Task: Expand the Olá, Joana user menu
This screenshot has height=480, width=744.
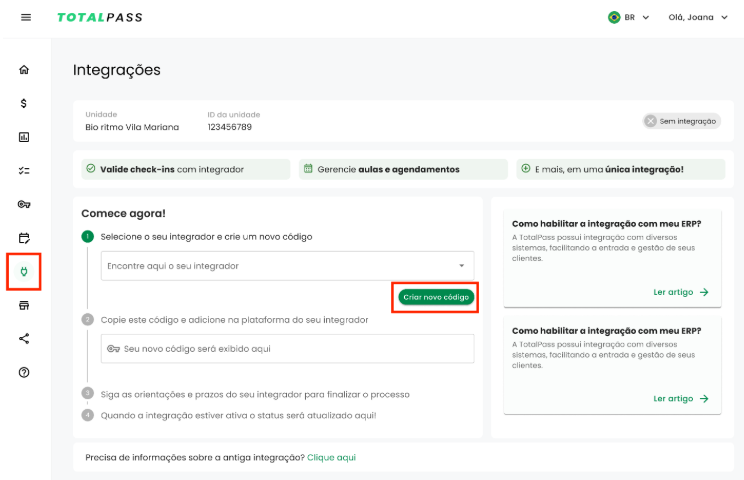Action: (x=698, y=18)
